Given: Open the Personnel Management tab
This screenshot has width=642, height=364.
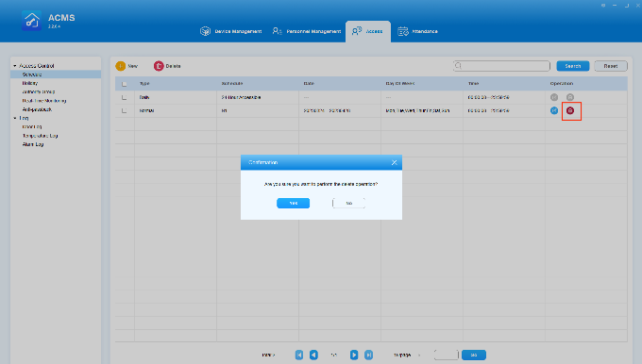Looking at the screenshot, I should 307,31.
